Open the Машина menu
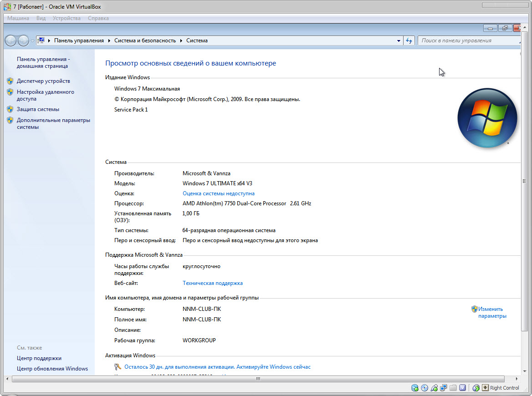This screenshot has height=396, width=532. pos(18,18)
